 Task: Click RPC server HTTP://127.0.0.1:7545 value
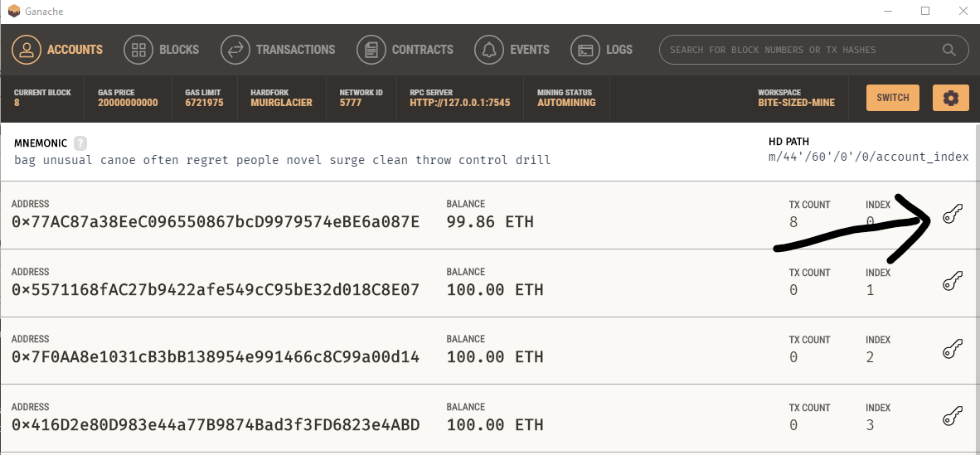point(460,103)
